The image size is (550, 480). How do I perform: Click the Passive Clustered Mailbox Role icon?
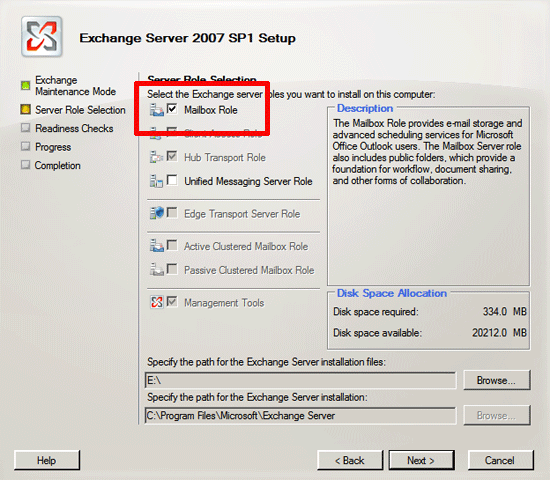click(157, 269)
